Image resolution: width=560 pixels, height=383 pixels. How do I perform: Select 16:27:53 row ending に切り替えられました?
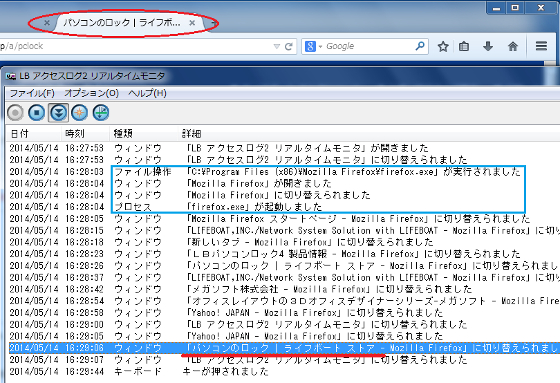[x=284, y=160]
